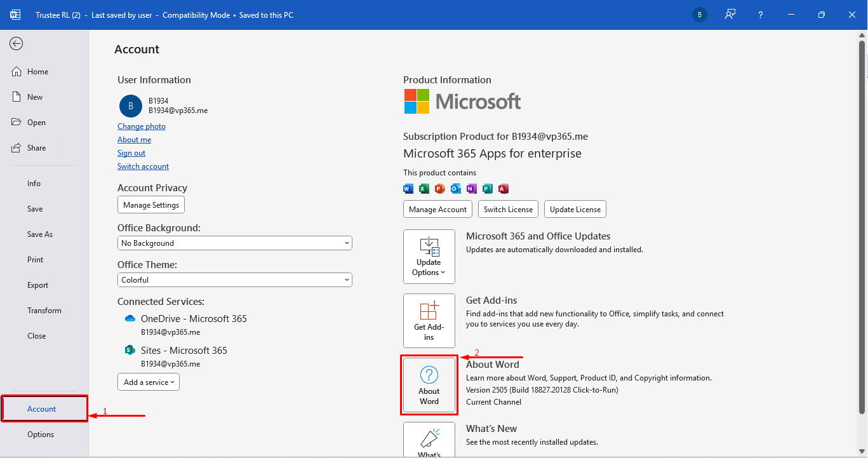Open Home in the sidebar
The image size is (868, 458).
pos(44,72)
